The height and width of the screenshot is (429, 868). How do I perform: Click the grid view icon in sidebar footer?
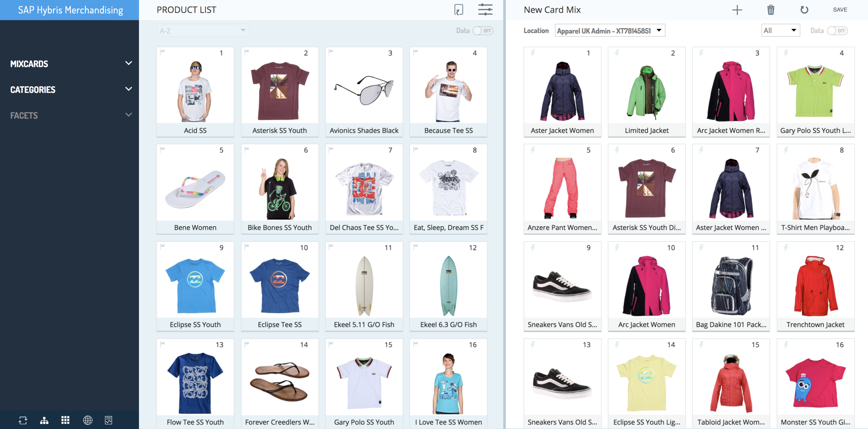click(65, 420)
